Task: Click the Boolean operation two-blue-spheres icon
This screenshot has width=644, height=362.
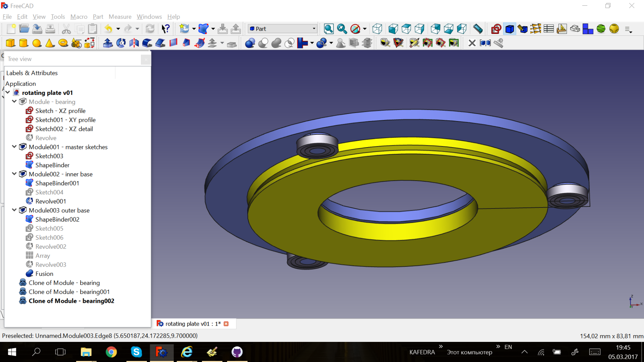Action: pyautogui.click(x=250, y=43)
